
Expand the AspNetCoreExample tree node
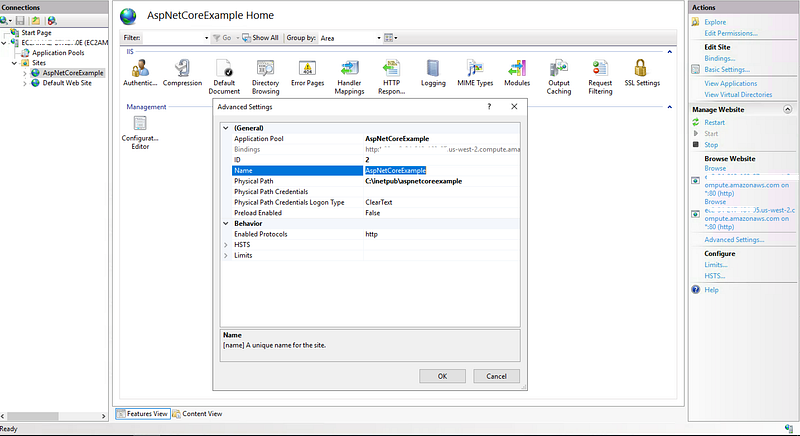click(x=24, y=73)
